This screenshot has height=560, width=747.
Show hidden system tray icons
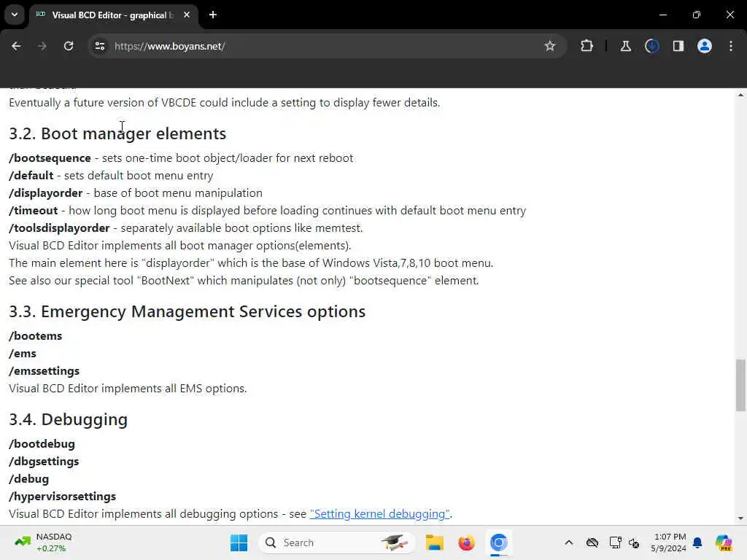pyautogui.click(x=569, y=542)
